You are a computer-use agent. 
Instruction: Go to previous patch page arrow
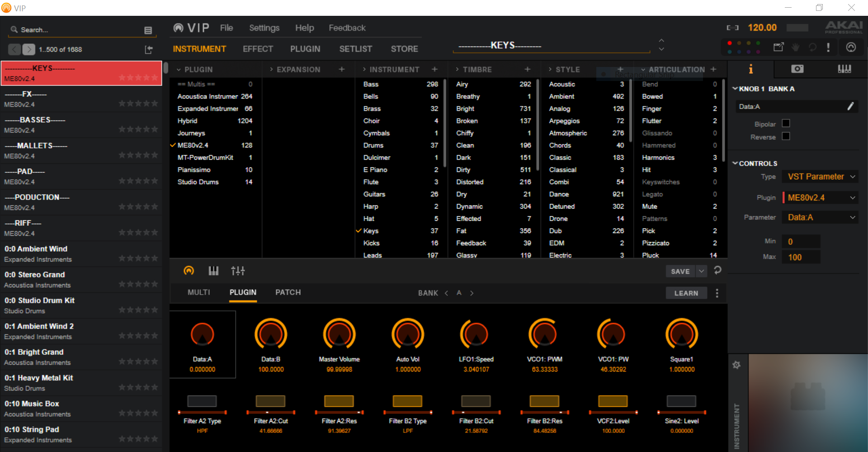pos(15,49)
